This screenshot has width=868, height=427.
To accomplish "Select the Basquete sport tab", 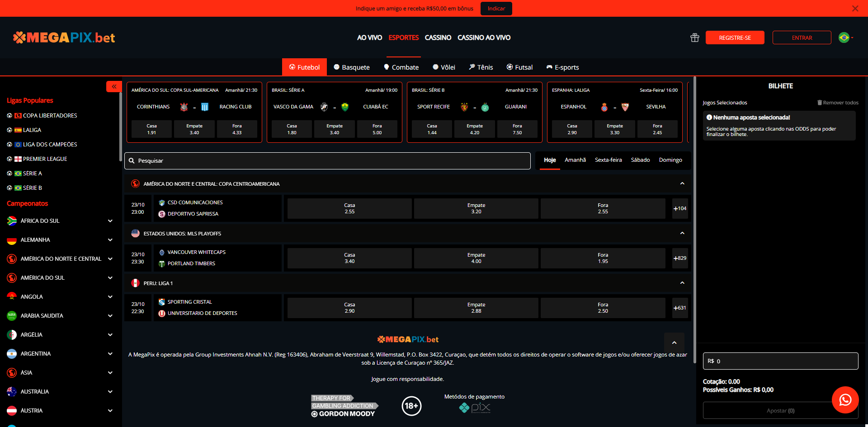I will (351, 67).
